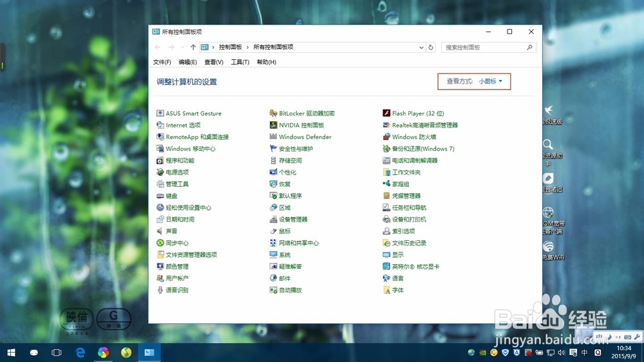Go up one level with up arrow
644x362 pixels.
(x=193, y=47)
